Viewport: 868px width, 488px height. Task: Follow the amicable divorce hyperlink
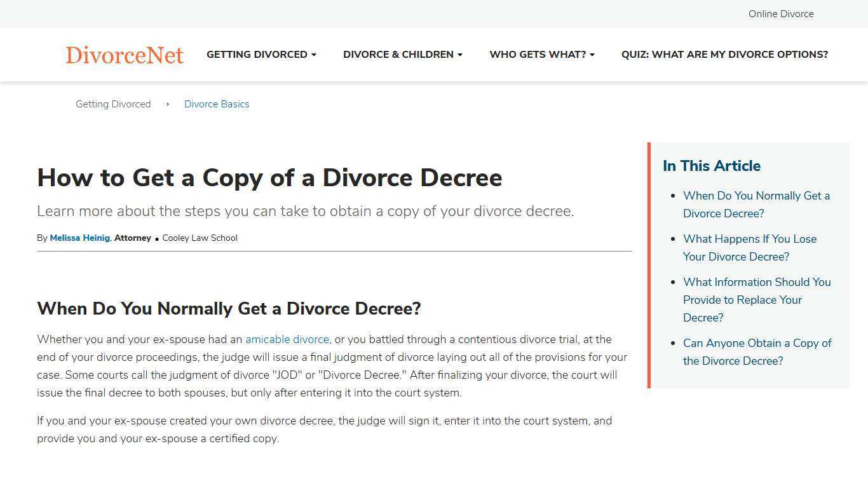(x=287, y=339)
